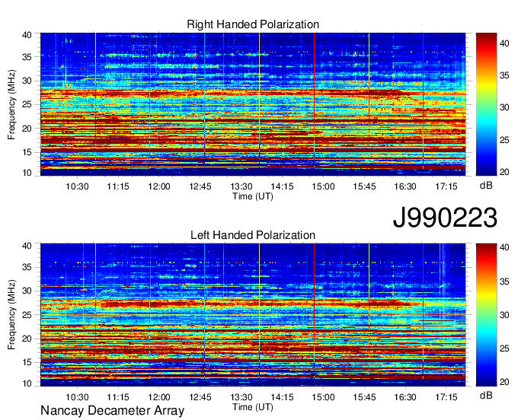Image resolution: width=518 pixels, height=420 pixels.
Task: Click Time (UT) label under left-handed plot
Action: pos(253,407)
